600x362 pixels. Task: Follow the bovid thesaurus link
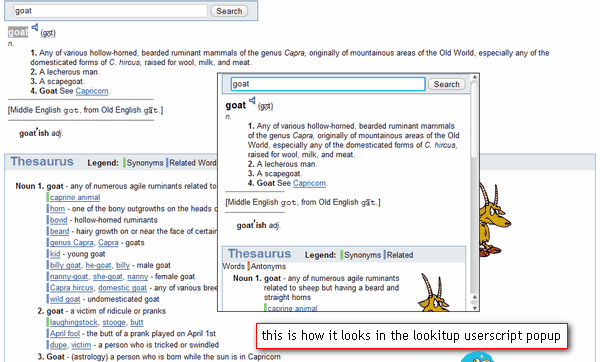coord(59,220)
